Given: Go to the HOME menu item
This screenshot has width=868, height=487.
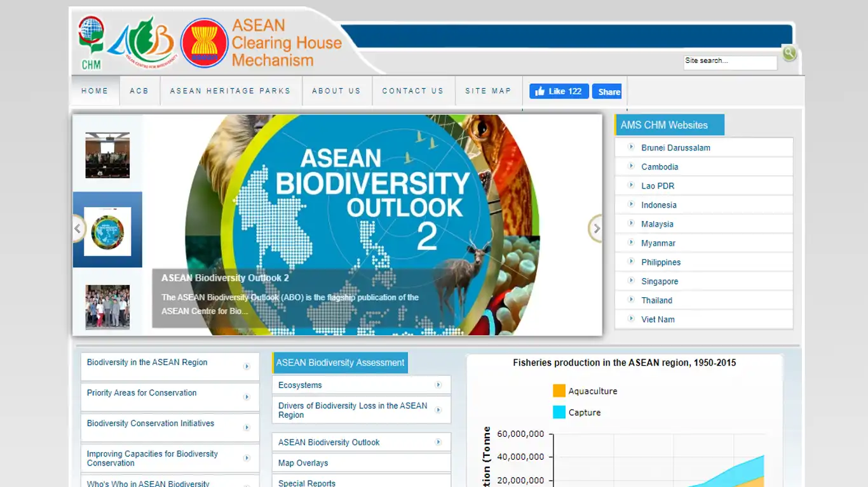Looking at the screenshot, I should pos(95,91).
